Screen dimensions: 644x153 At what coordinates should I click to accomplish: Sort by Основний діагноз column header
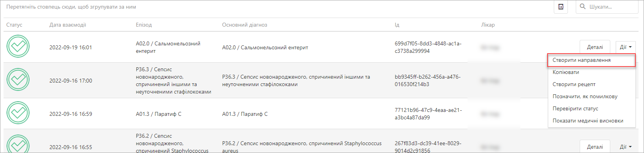coord(244,25)
